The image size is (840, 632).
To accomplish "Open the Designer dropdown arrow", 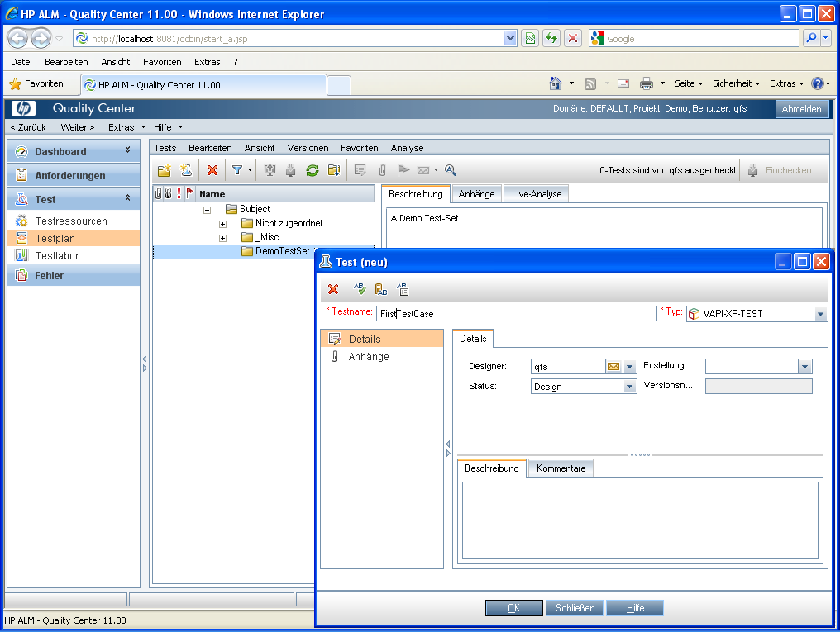I will pos(630,367).
